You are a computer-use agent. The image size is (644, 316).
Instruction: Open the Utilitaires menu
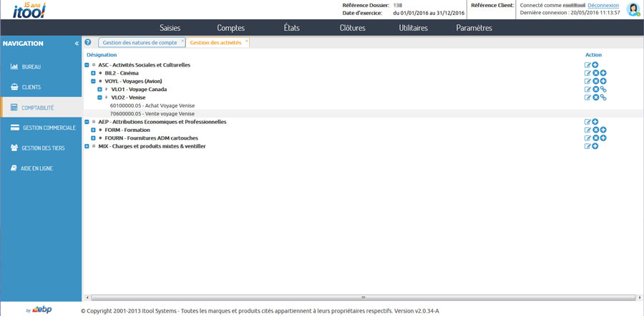coord(413,28)
